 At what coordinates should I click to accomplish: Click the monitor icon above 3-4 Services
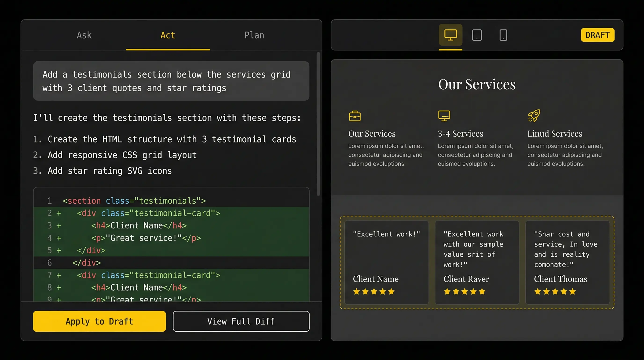click(444, 116)
